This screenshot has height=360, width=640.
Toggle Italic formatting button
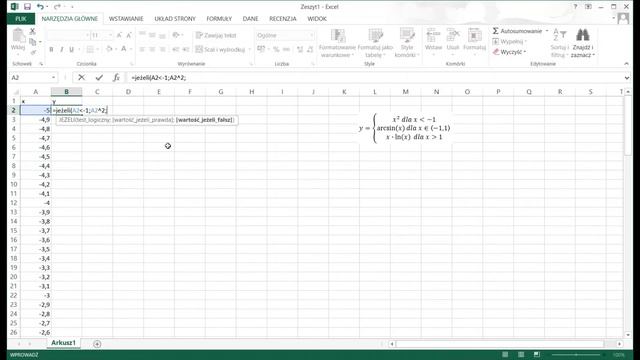pyautogui.click(x=61, y=49)
